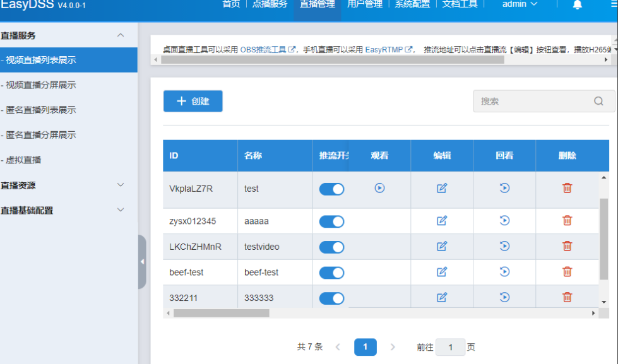Expand the 直播基础配置 section

(x=121, y=210)
